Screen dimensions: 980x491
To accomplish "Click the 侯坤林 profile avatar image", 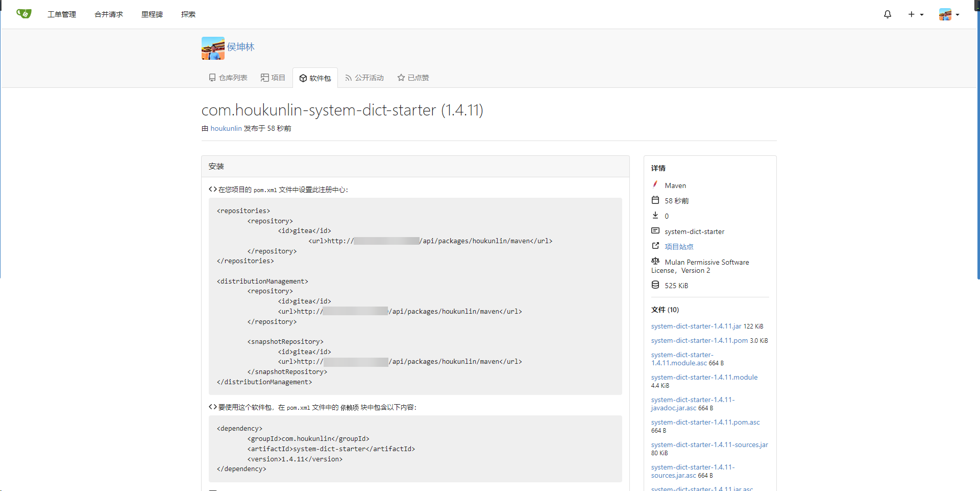I will 213,48.
